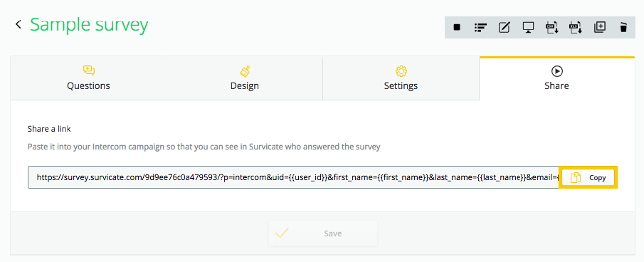Click the stop survey square icon

click(457, 28)
